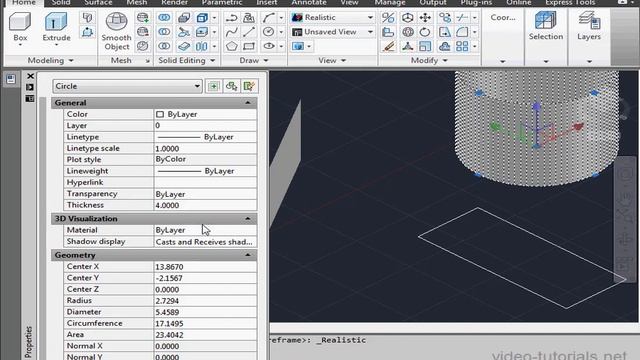Click the Erase tool in Modify panel
This screenshot has width=640, height=360.
click(389, 46)
